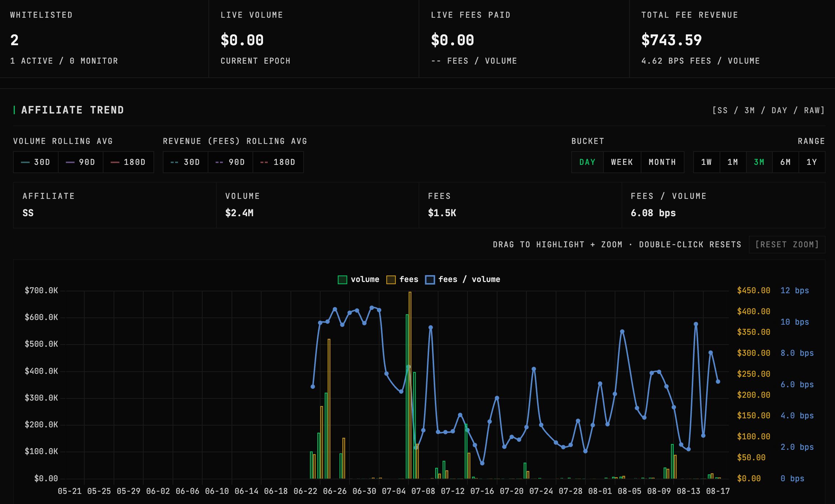Click the '-- FEES / VOLUME' text under Live Fees Paid
This screenshot has height=504, width=835.
[474, 61]
